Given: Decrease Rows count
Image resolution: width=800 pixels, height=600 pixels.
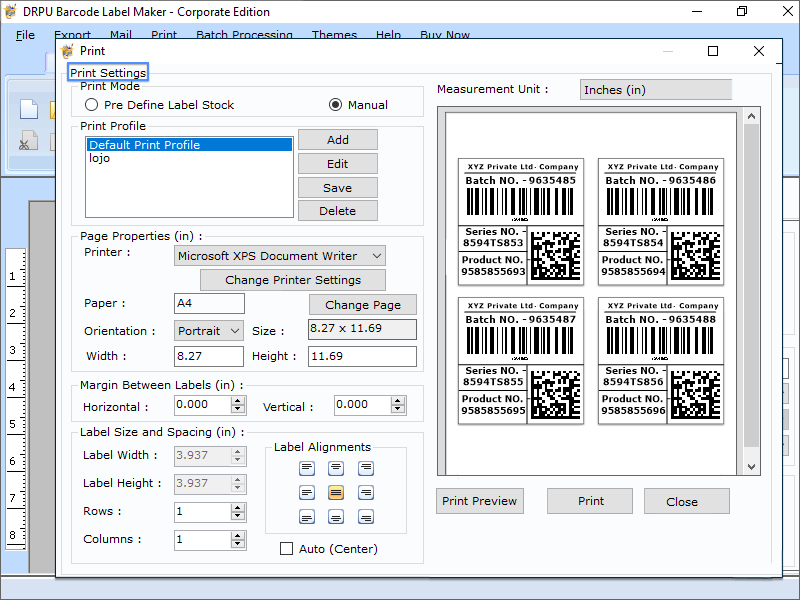Looking at the screenshot, I should pos(238,516).
